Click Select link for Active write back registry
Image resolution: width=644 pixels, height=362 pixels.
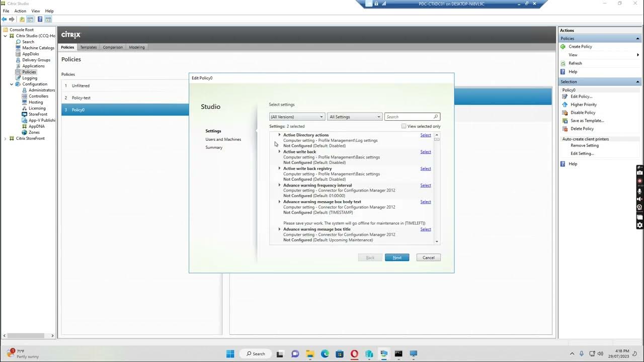point(426,168)
